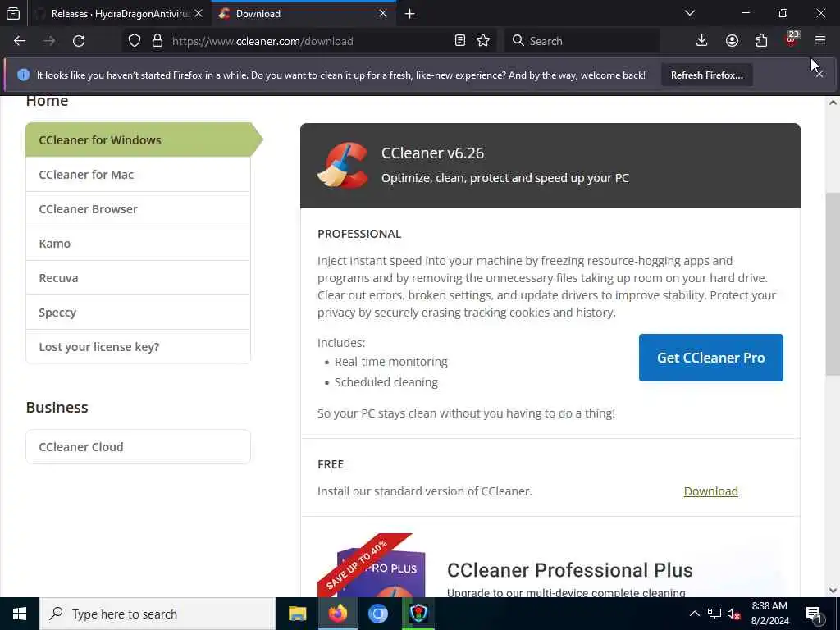The width and height of the screenshot is (840, 630).
Task: Open CCleaner Cloud business item
Action: click(138, 447)
